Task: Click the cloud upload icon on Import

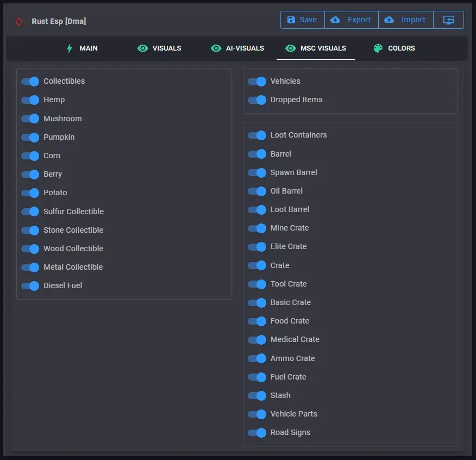Action: tap(389, 20)
